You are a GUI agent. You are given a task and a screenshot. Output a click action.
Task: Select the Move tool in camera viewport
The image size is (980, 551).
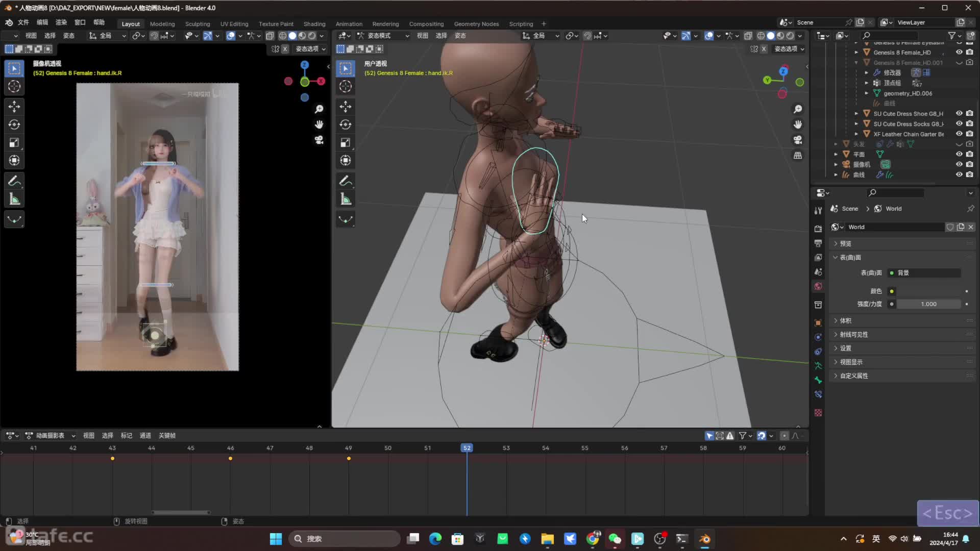click(14, 106)
